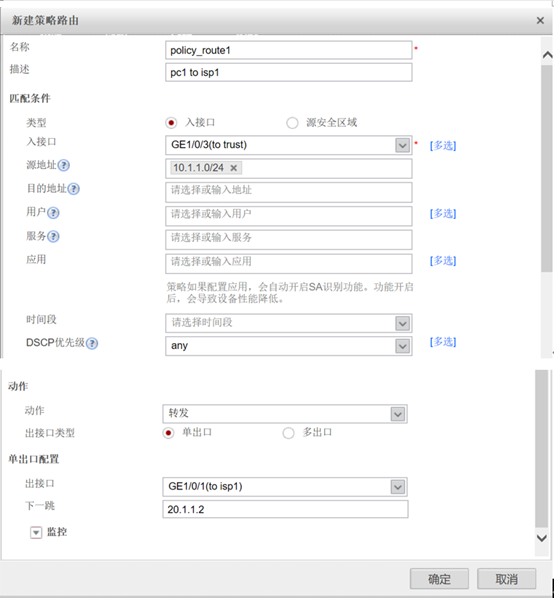Click into the 用户 input field

click(x=289, y=216)
